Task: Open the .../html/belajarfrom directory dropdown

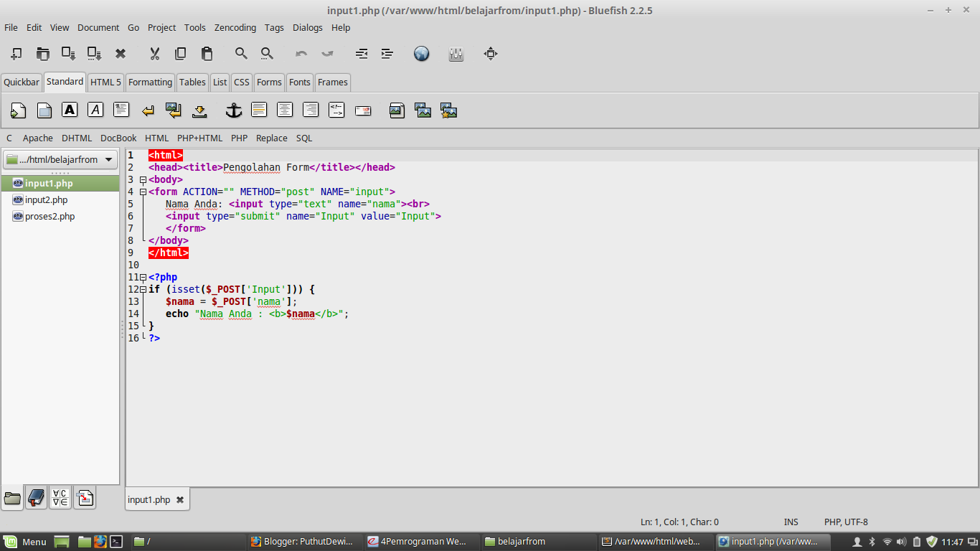Action: coord(60,159)
